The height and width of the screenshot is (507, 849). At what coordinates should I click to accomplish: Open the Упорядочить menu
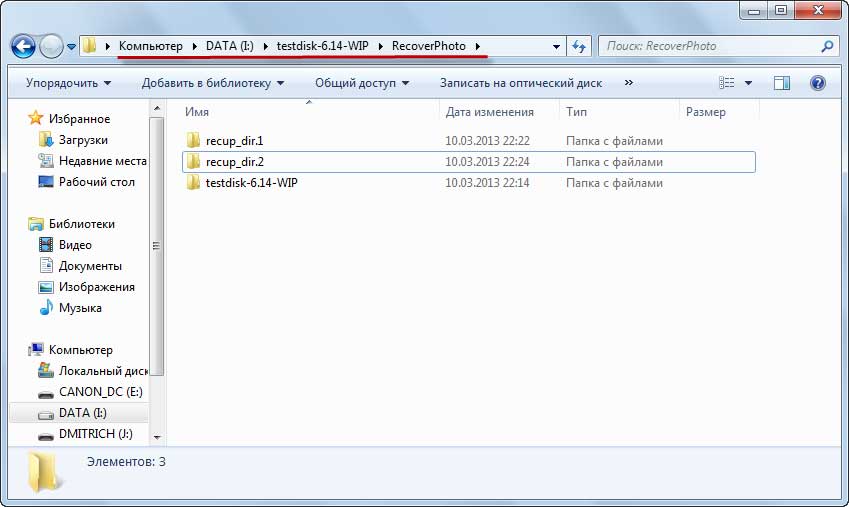pyautogui.click(x=68, y=83)
